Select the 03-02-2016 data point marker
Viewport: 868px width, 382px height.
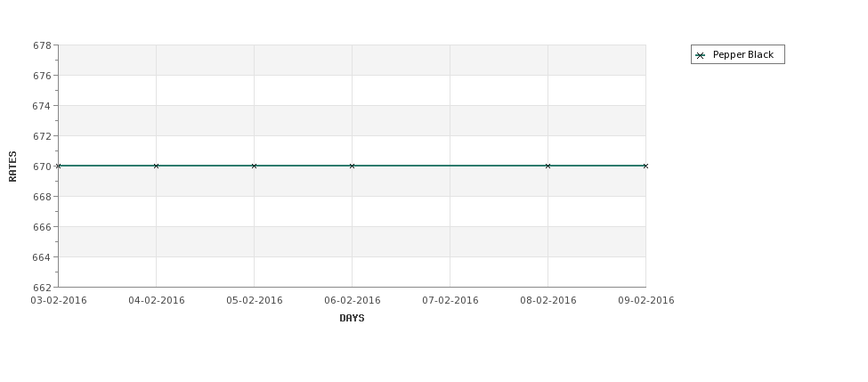(58, 166)
